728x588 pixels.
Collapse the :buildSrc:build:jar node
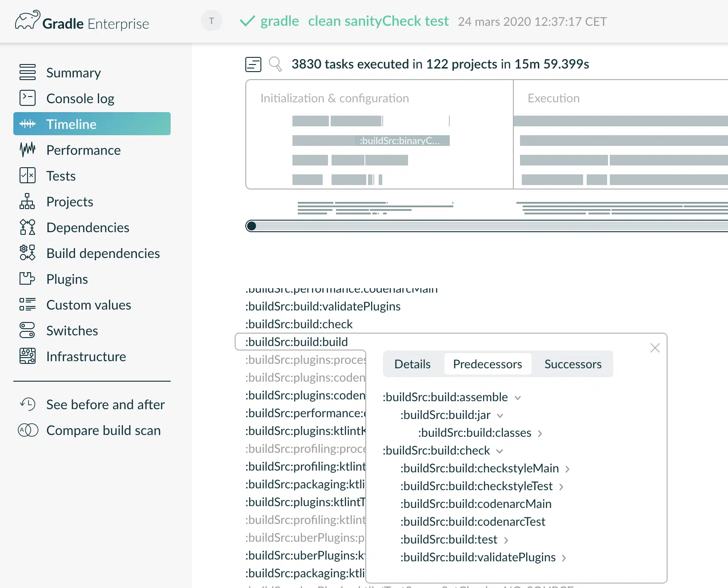pyautogui.click(x=500, y=415)
